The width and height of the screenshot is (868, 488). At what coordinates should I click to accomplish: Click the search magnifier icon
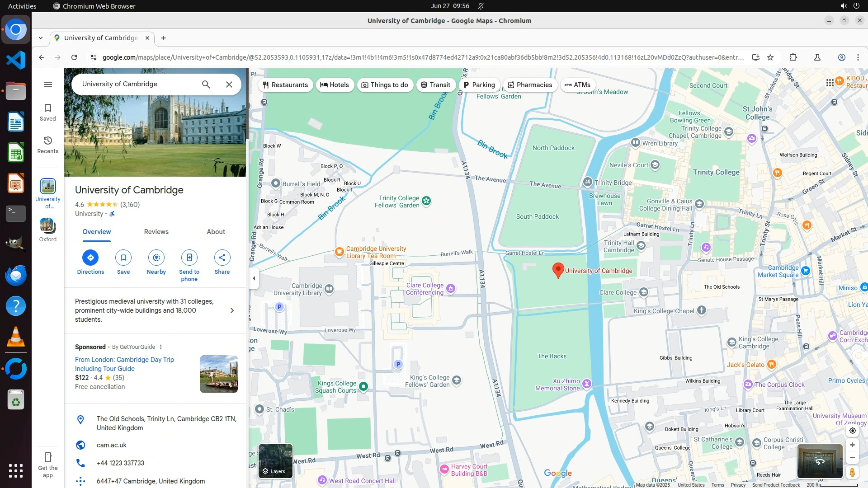[x=206, y=84]
